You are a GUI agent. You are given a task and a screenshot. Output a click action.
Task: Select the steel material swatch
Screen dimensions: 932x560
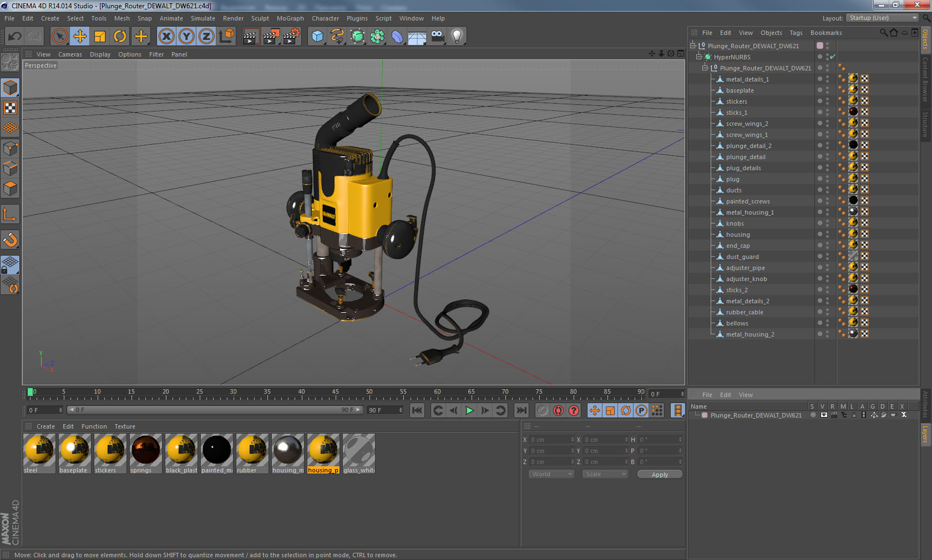coord(39,454)
